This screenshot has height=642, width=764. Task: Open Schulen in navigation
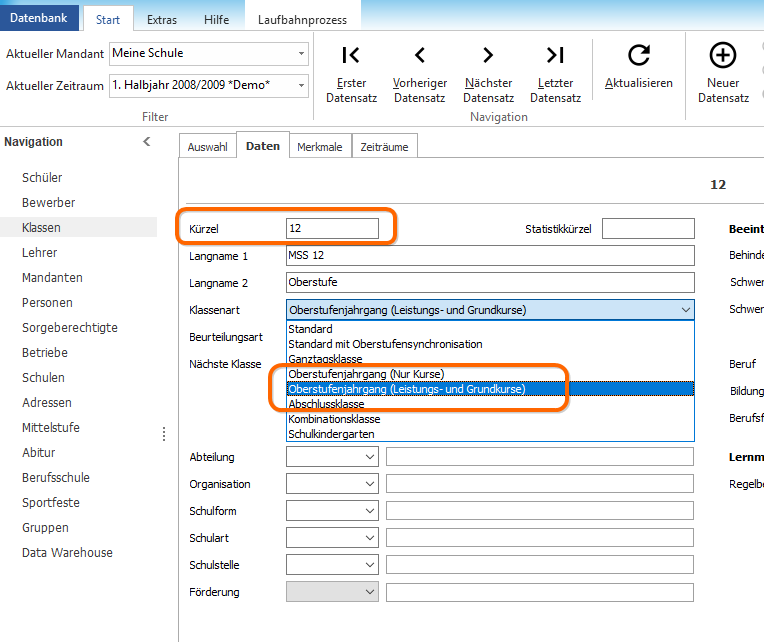[43, 378]
